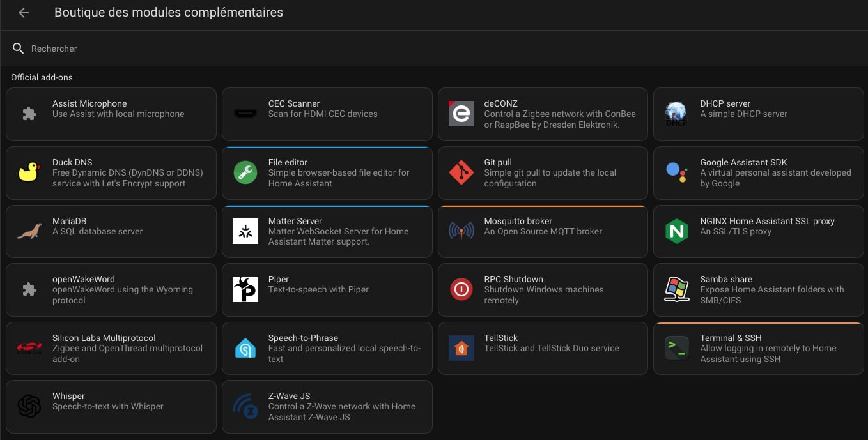Viewport: 868px width, 440px height.
Task: Click the Speech-to-Phrase house icon
Action: pyautogui.click(x=245, y=349)
